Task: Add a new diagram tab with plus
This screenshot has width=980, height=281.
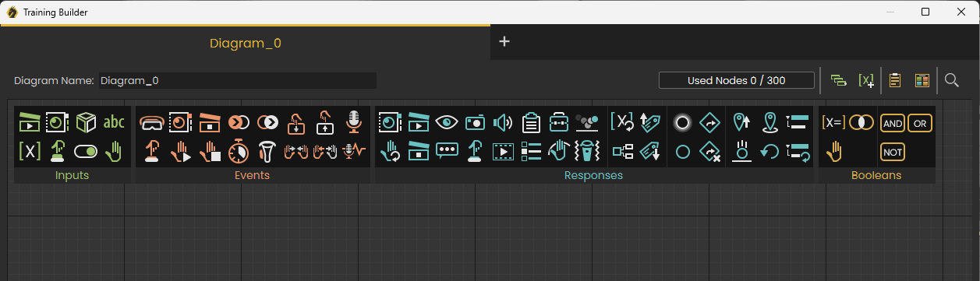Action: click(x=504, y=41)
